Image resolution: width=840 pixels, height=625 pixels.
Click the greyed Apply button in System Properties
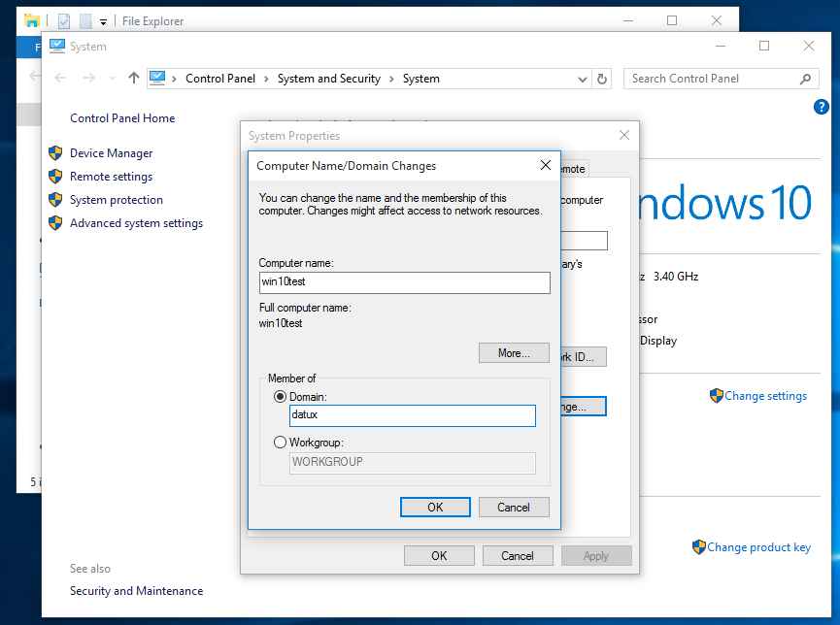click(596, 556)
